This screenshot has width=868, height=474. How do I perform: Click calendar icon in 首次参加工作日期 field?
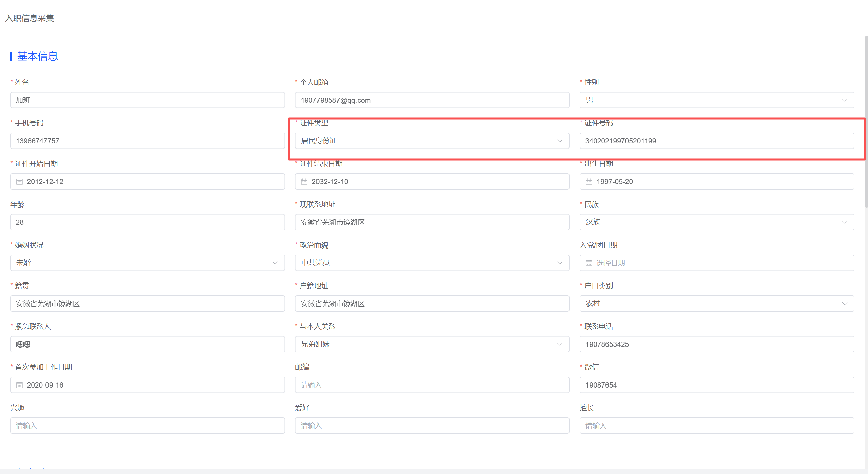click(20, 385)
